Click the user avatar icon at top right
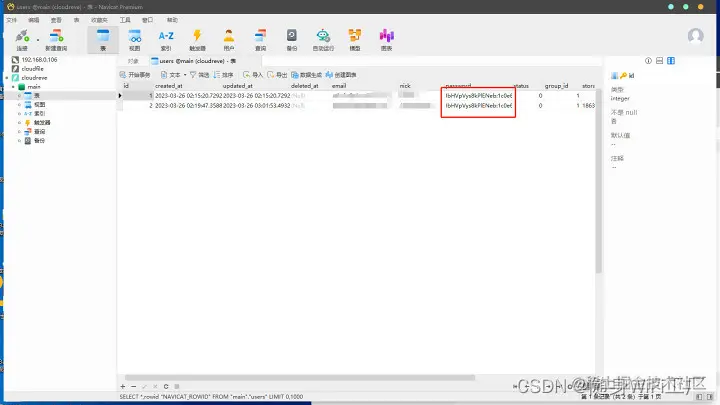 coord(696,36)
